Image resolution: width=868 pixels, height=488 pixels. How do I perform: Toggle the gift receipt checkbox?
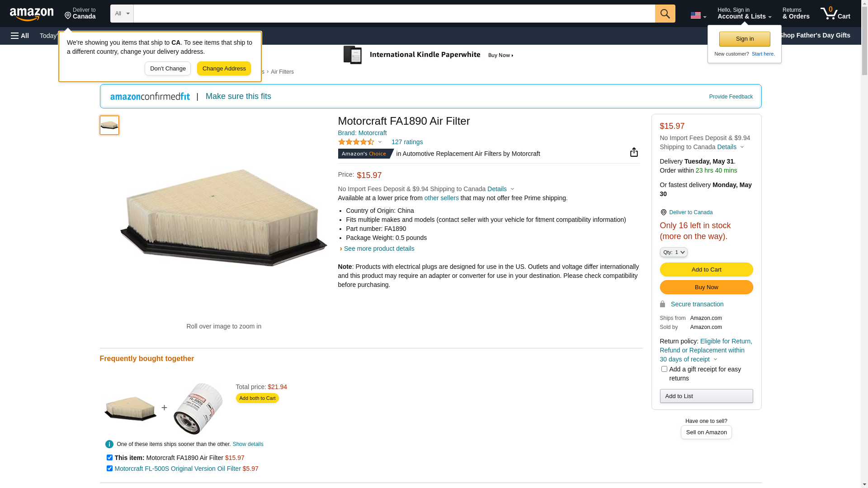[664, 369]
